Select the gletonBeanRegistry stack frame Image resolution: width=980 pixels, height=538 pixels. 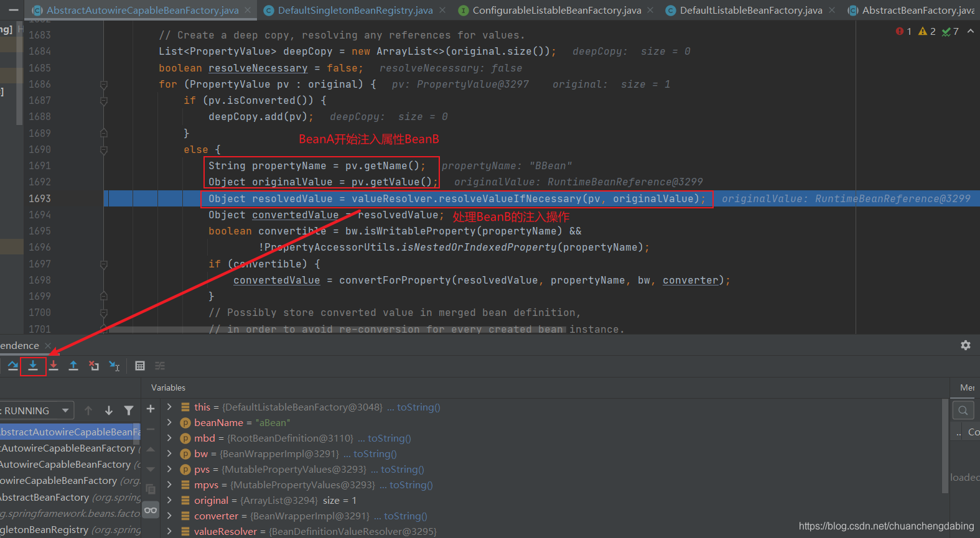click(x=70, y=529)
